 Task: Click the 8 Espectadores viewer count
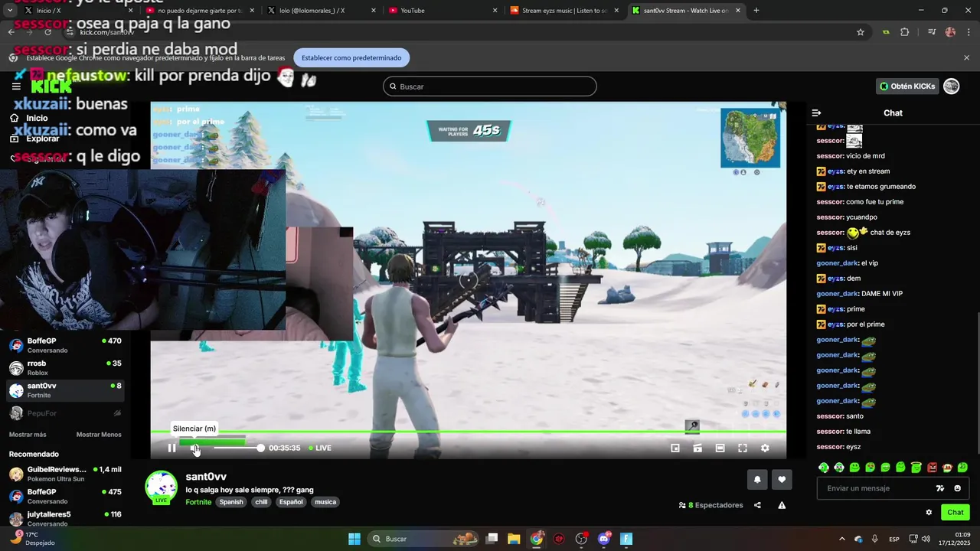pos(710,505)
